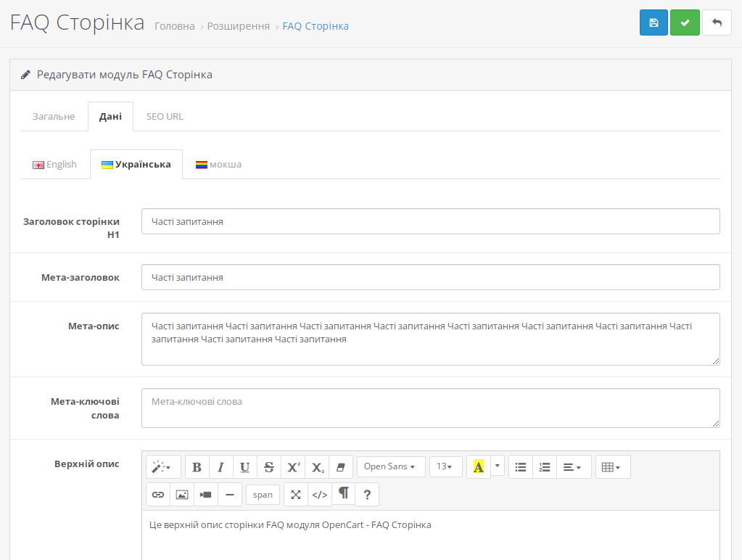
Task: Go to Головна breadcrumb link
Action: point(175,26)
